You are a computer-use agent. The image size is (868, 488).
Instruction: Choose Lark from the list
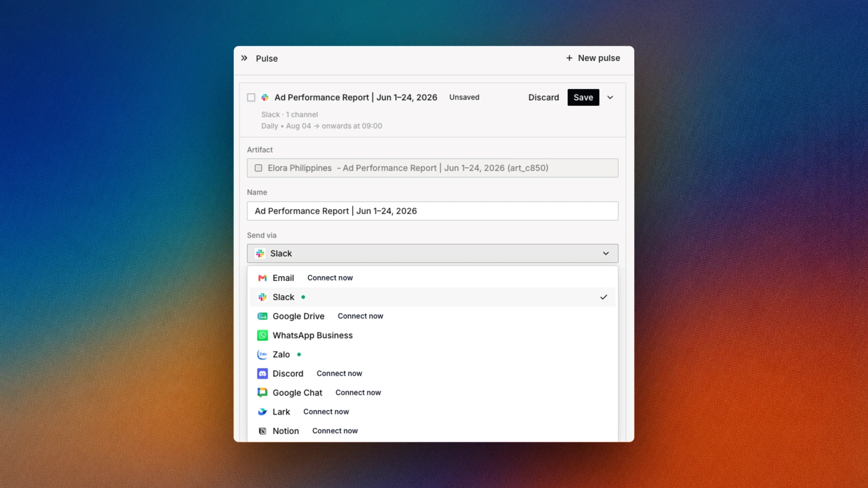point(432,412)
